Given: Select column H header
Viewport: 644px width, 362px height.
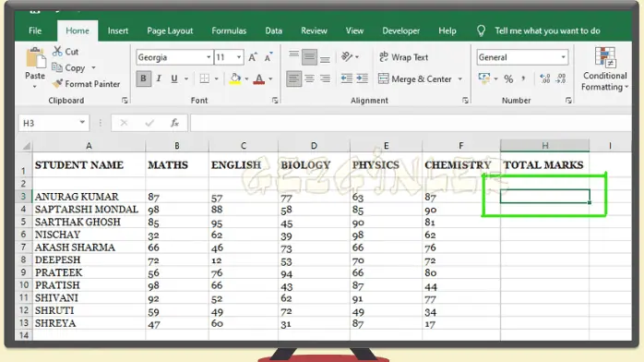Looking at the screenshot, I should [544, 146].
